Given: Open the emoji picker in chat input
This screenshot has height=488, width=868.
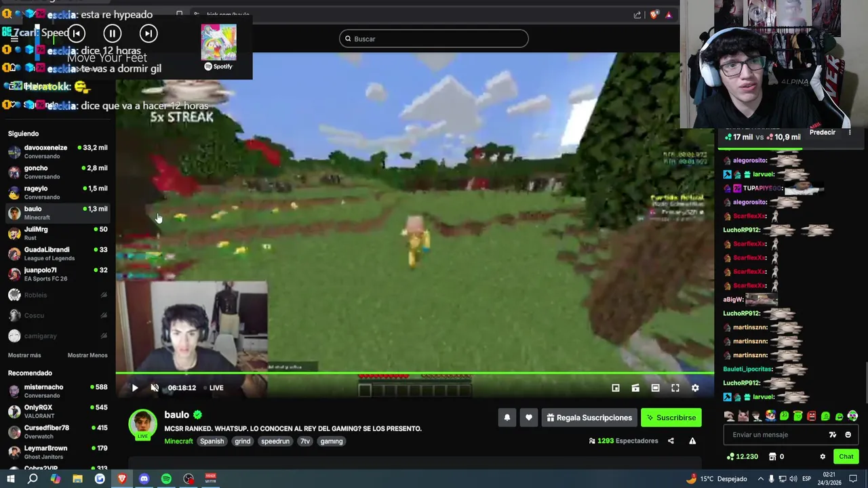Looking at the screenshot, I should [848, 434].
